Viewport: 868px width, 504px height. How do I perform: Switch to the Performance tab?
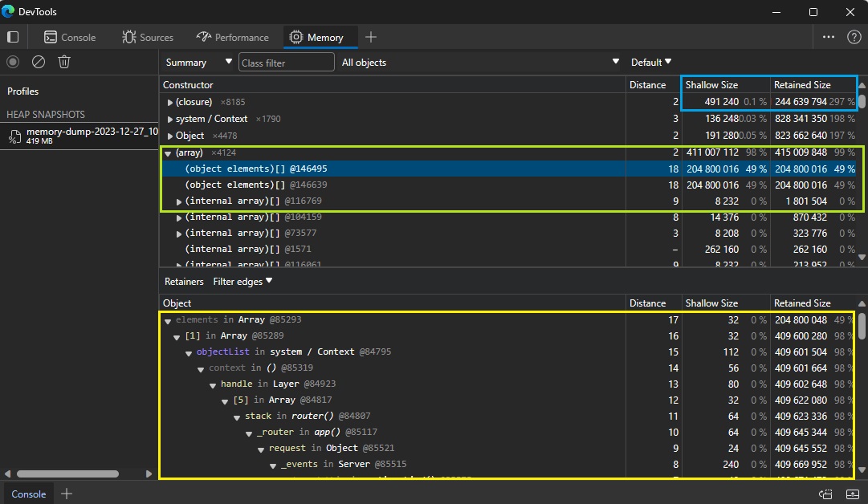233,37
